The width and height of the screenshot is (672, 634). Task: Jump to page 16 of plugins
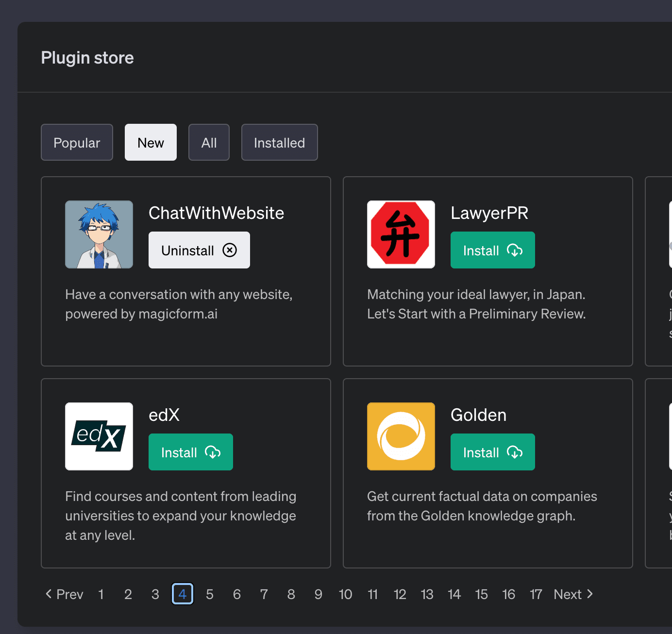click(509, 594)
